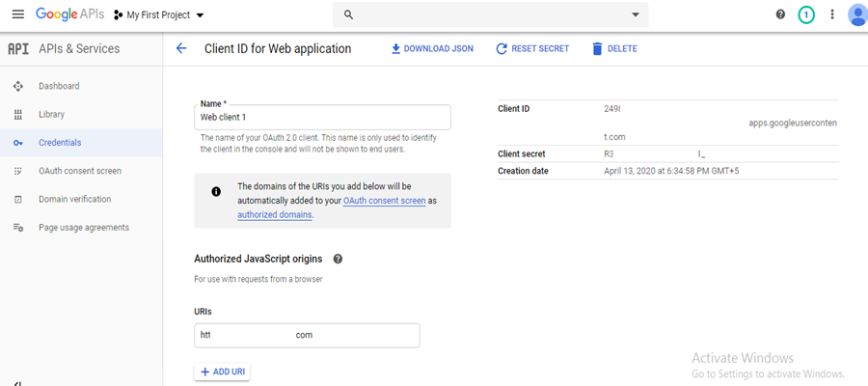Click the back arrow icon
Image resolution: width=868 pixels, height=386 pixels.
[x=181, y=48]
